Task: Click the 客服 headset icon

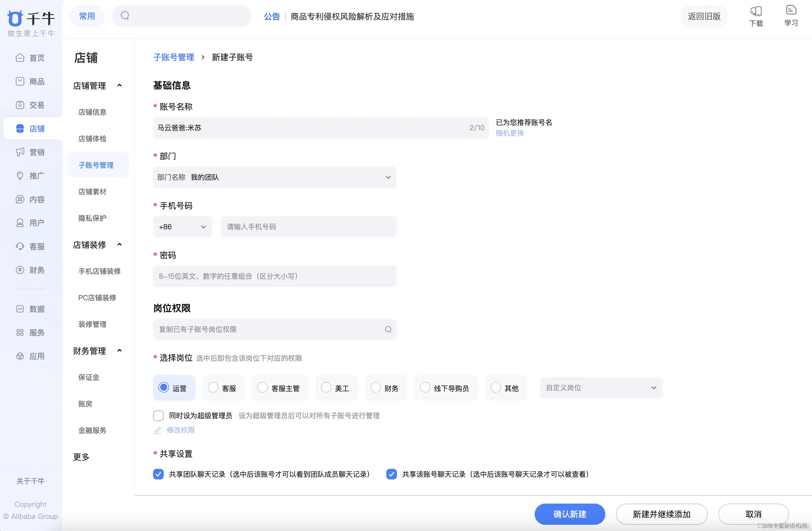Action: coord(20,246)
